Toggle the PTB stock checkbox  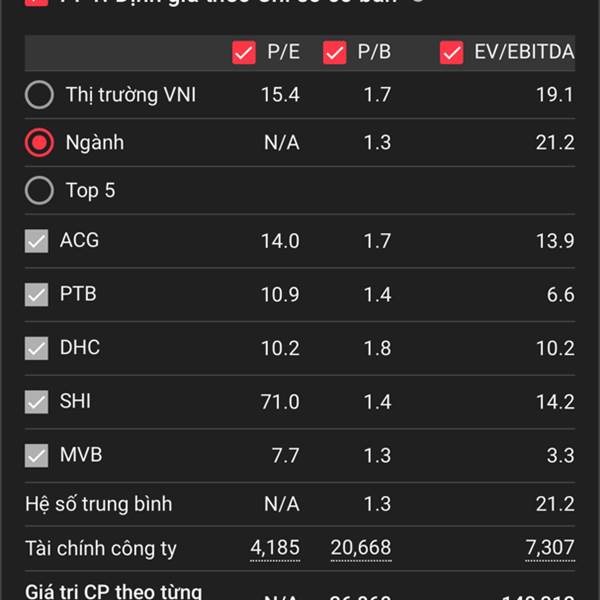coord(36,295)
